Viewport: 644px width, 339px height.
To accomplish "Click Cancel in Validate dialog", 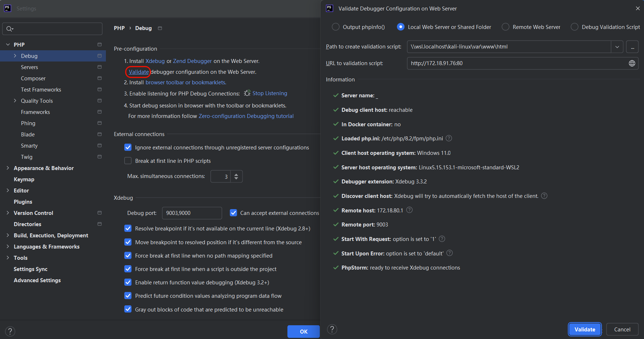I will (622, 329).
